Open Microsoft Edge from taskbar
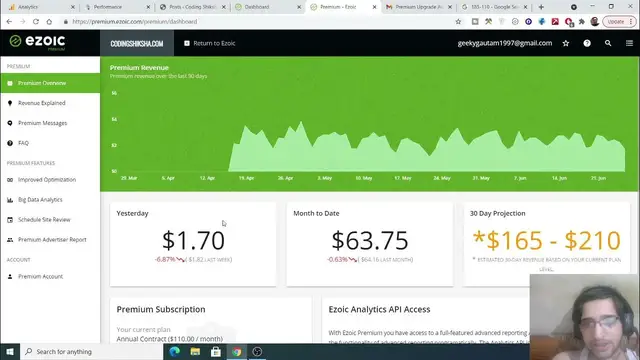Viewport: 640px width, 360px height. pyautogui.click(x=175, y=351)
